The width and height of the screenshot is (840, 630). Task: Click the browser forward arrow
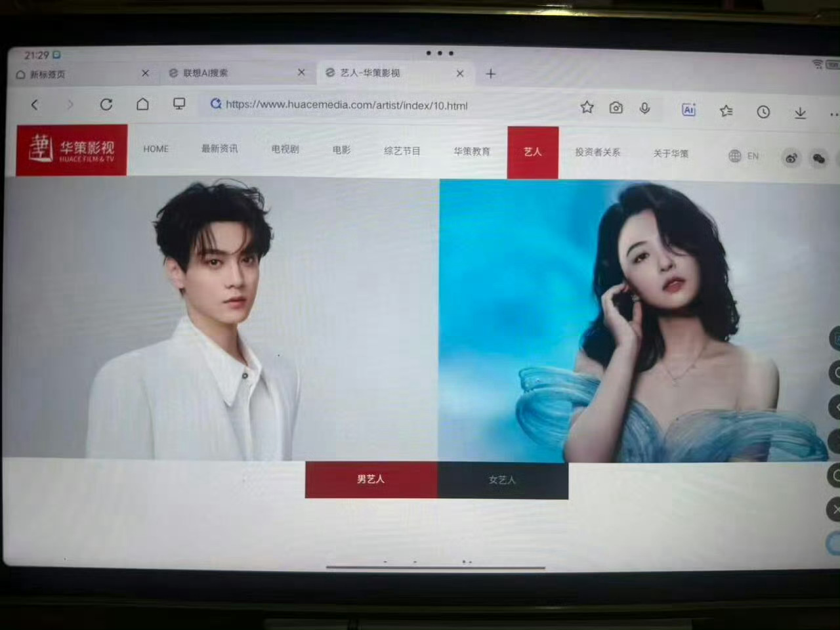[70, 104]
